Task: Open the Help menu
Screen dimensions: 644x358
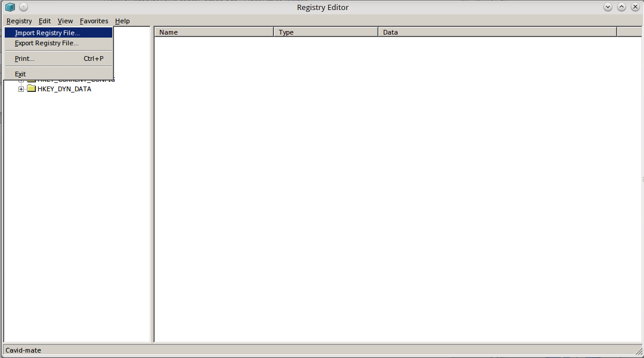Action: point(122,21)
